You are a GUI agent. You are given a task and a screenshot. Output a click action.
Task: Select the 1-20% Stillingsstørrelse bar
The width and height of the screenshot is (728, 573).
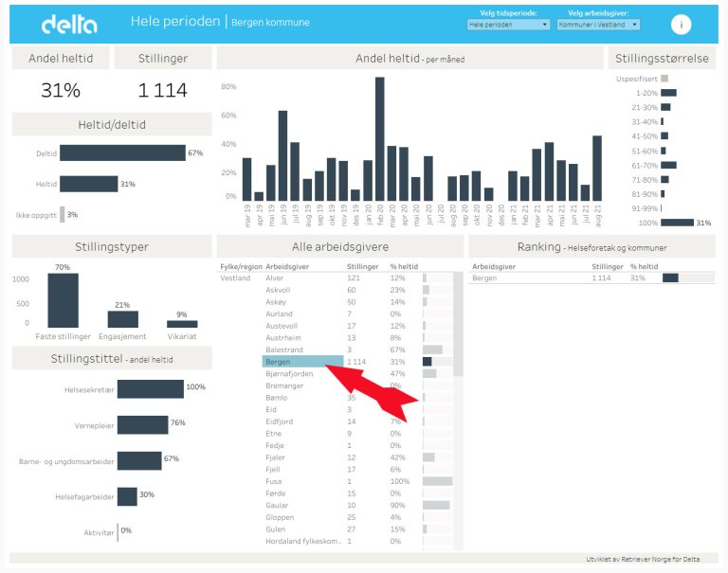click(x=668, y=93)
